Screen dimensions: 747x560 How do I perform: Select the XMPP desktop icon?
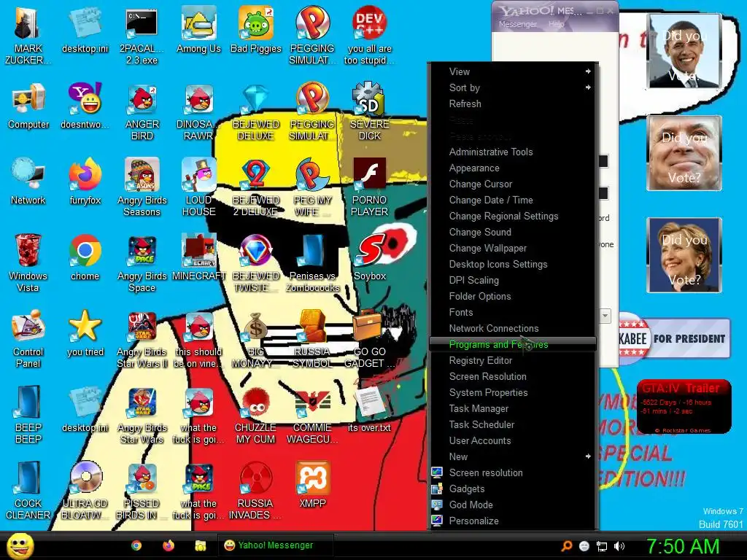click(x=312, y=485)
